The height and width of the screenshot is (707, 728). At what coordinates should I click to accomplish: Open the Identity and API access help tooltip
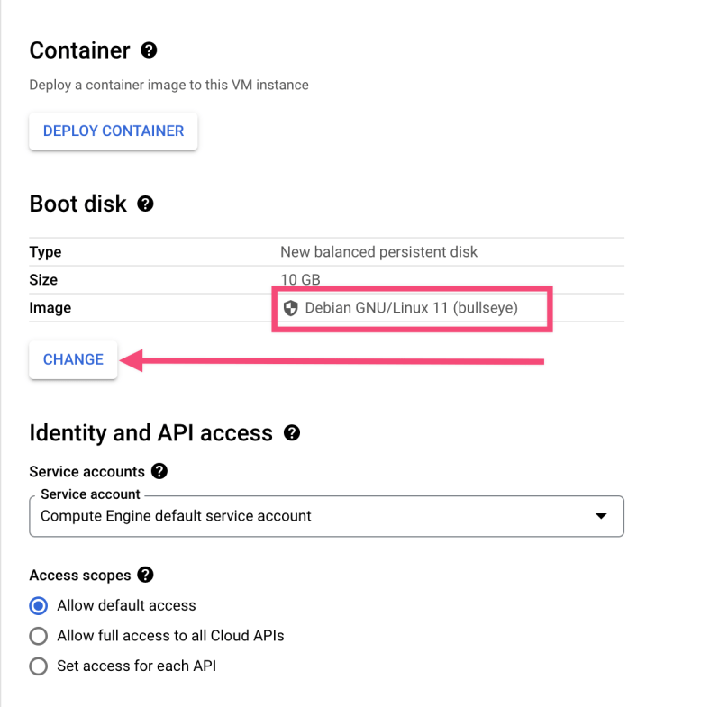pos(292,433)
